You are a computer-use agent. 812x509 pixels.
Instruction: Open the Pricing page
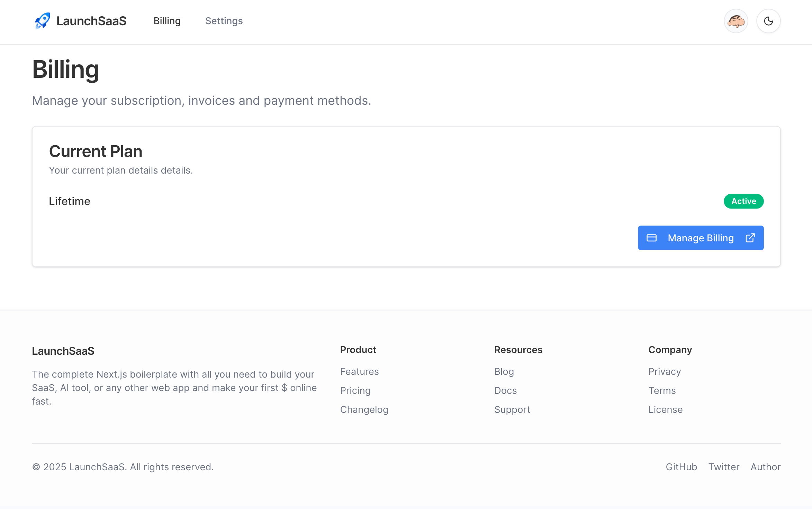point(355,390)
